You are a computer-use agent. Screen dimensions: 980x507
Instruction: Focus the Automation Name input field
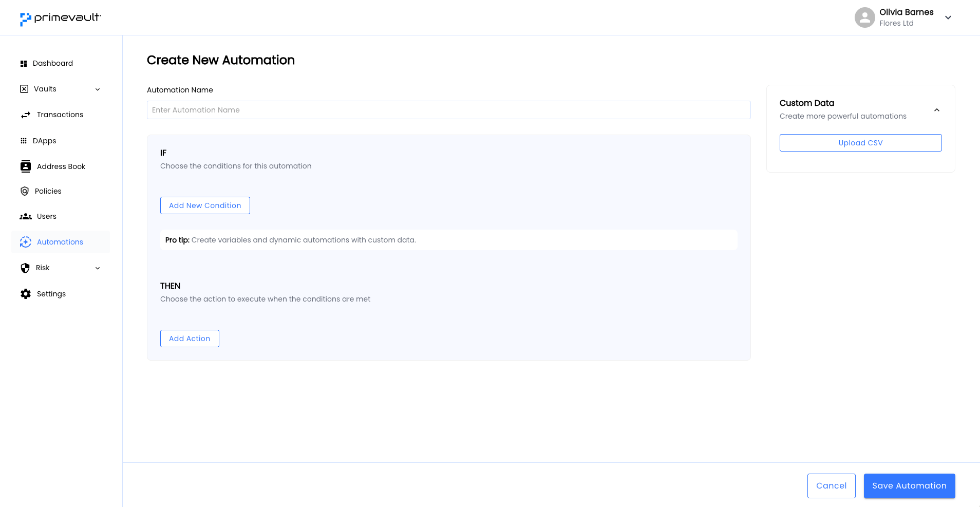449,110
